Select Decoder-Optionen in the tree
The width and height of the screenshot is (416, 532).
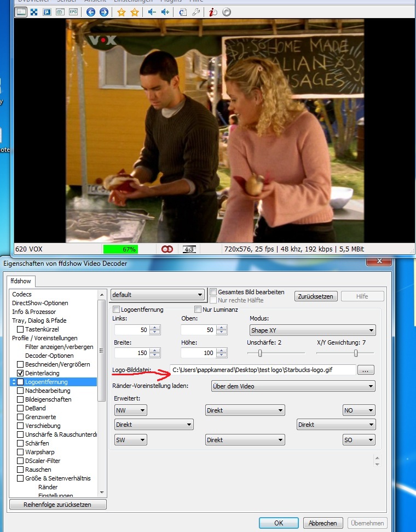[49, 356]
